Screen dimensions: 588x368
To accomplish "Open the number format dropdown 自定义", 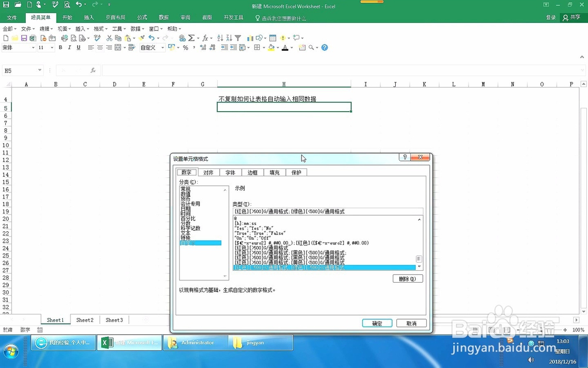I will pyautogui.click(x=163, y=48).
